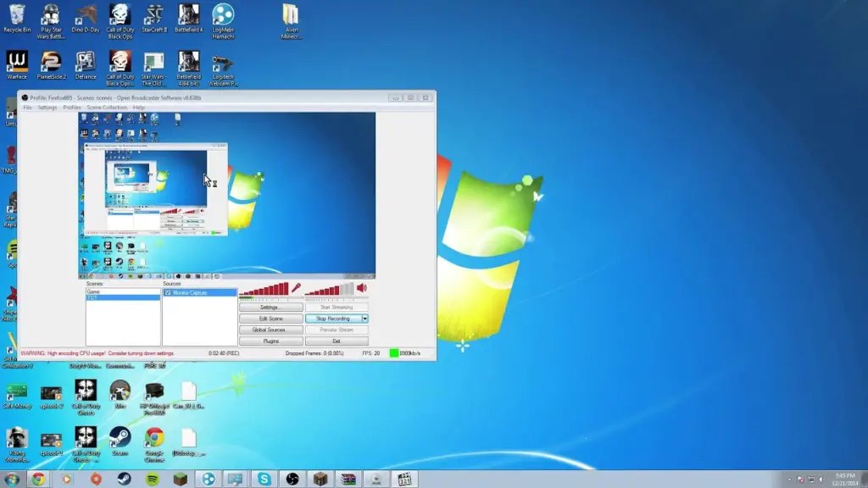Select the Monitor Capture source row
The image size is (868, 488).
click(200, 292)
